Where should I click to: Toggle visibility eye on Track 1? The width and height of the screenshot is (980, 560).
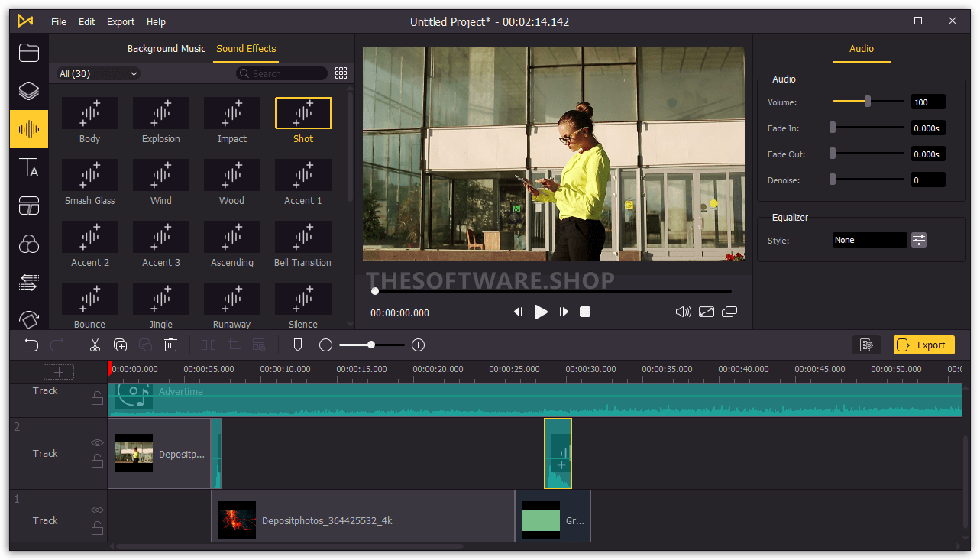coord(97,510)
